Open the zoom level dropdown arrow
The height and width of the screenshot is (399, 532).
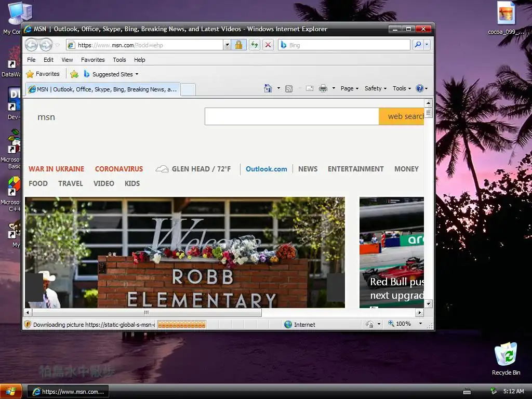tap(420, 324)
